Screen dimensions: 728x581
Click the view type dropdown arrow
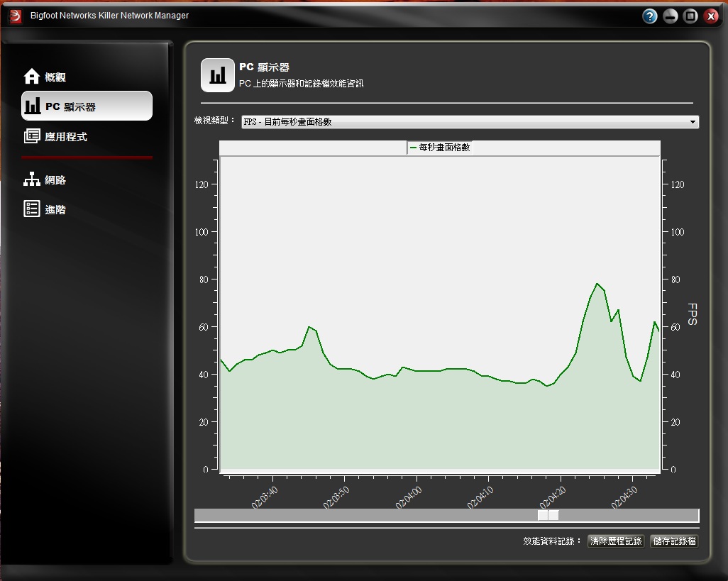(x=693, y=122)
